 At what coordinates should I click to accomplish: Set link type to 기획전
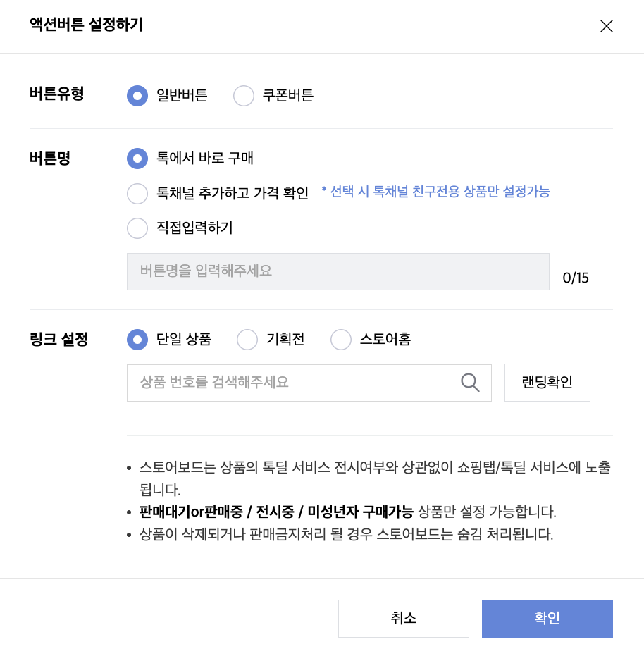248,339
